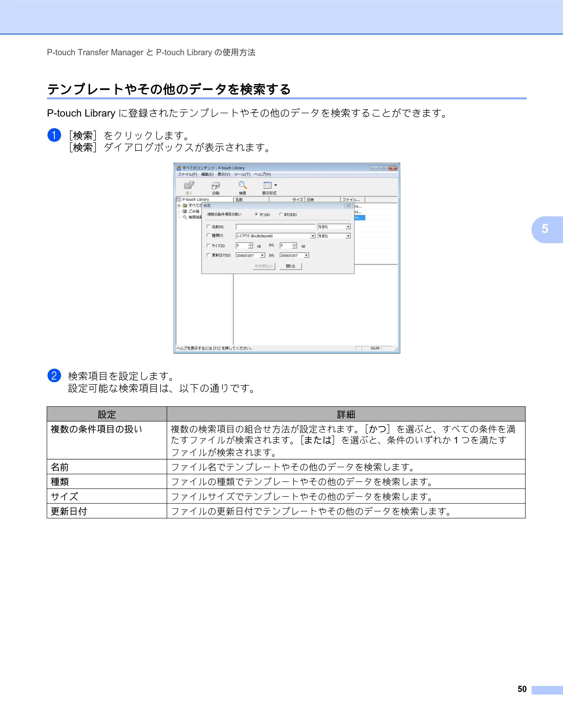Viewport: 563px width, 728px height.
Task: Click the 開く (Open) toolbar icon
Action: [x=189, y=185]
